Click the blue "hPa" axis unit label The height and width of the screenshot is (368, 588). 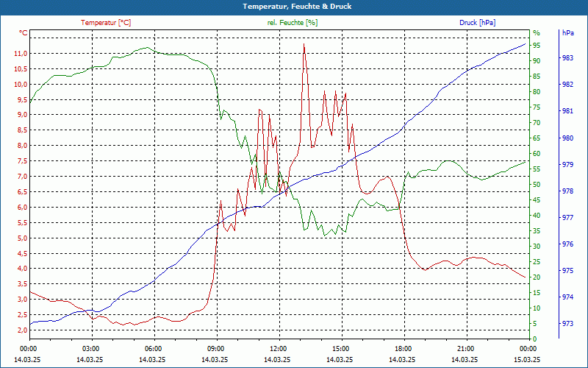tap(567, 32)
